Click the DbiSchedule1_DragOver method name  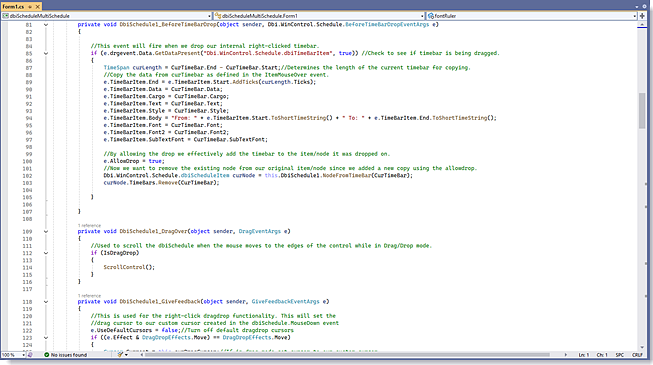[153, 231]
